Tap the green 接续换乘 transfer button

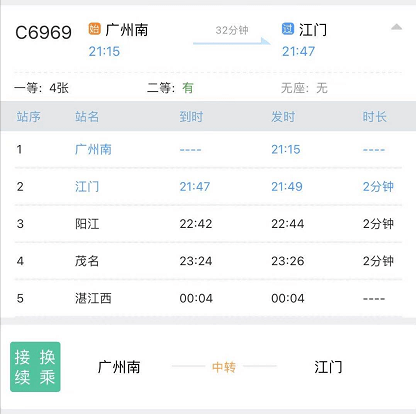(x=35, y=367)
